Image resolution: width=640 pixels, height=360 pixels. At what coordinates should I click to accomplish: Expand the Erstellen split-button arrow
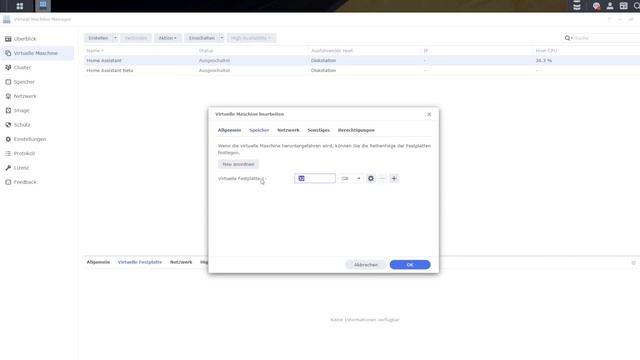coord(115,38)
